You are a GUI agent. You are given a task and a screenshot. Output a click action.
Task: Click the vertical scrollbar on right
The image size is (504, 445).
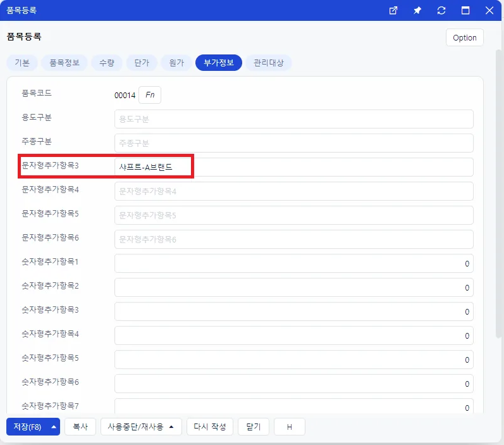[x=498, y=193]
